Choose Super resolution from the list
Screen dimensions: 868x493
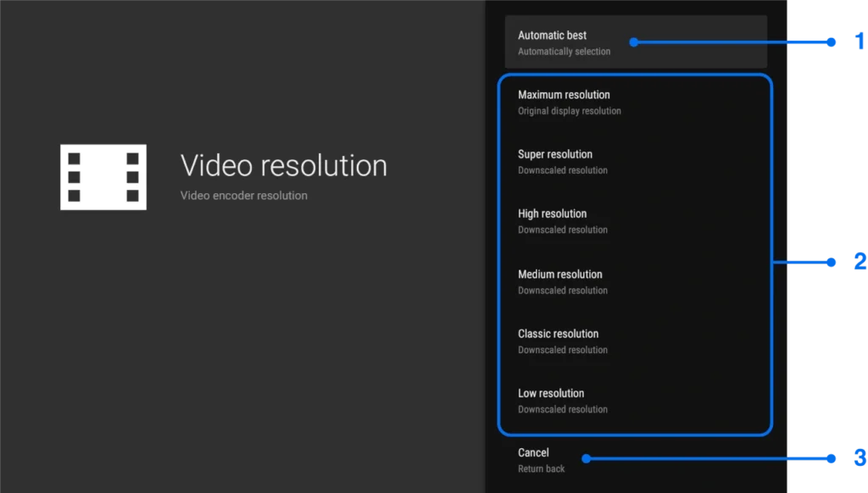coord(555,154)
